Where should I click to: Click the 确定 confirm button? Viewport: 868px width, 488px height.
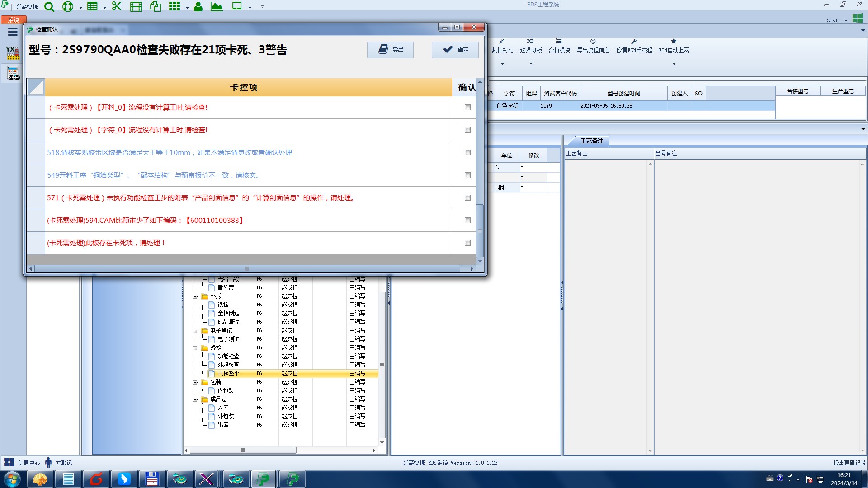pyautogui.click(x=455, y=50)
